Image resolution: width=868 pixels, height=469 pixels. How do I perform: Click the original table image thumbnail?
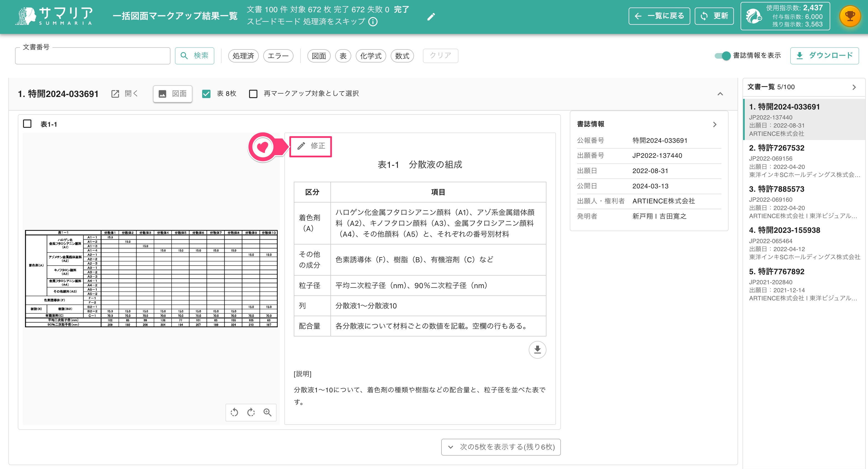click(x=151, y=278)
